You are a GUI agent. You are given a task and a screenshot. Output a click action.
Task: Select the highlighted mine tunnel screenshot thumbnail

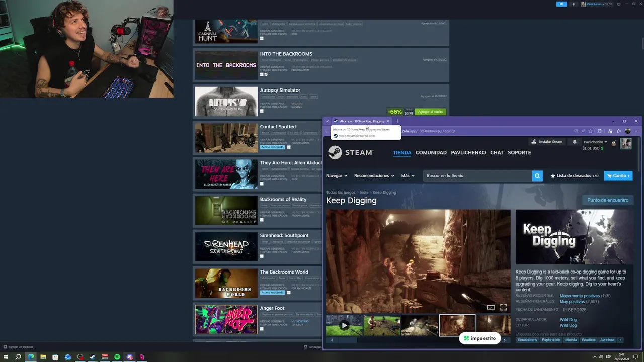(x=457, y=325)
